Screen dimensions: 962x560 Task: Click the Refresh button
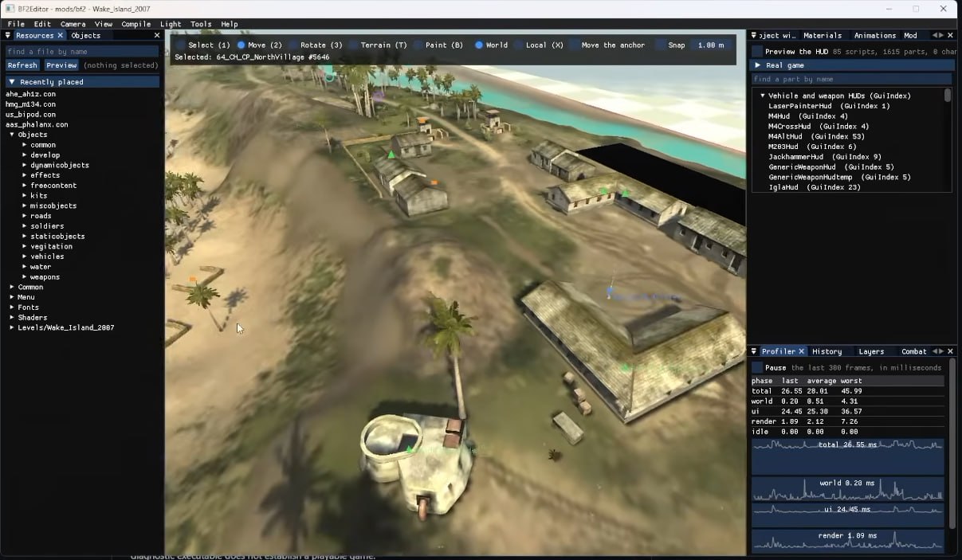coord(22,65)
